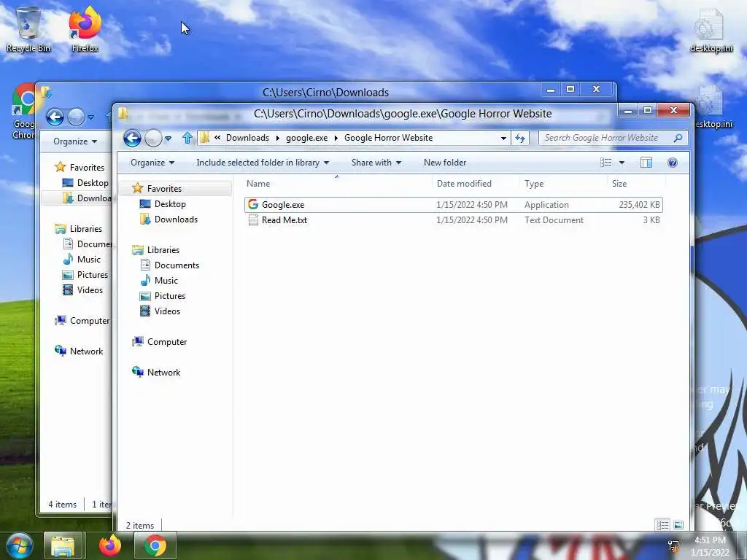Open Documents library in the front window
This screenshot has width=747, height=560.
coord(177,265)
